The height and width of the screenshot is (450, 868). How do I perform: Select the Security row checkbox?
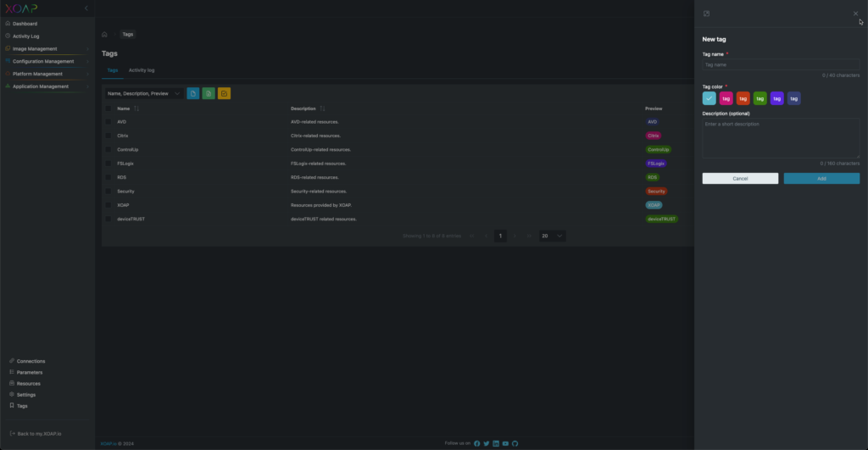click(108, 191)
